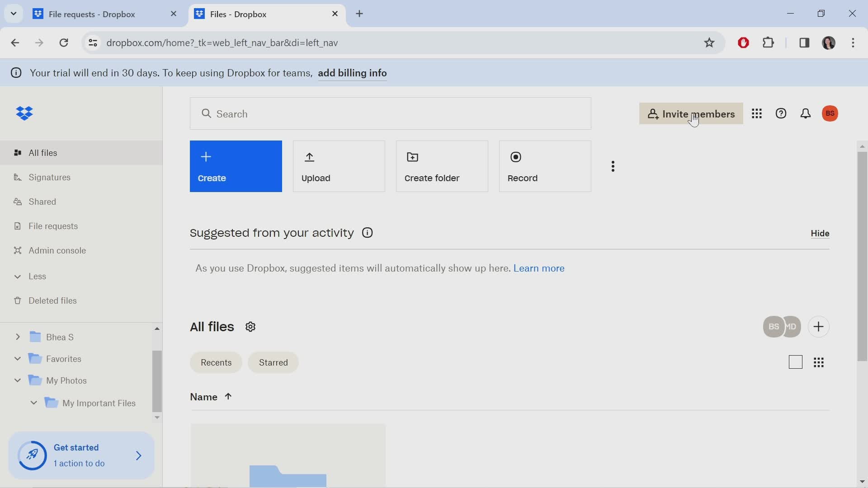Image resolution: width=868 pixels, height=488 pixels.
Task: Collapse the My Photos folder
Action: point(17,380)
